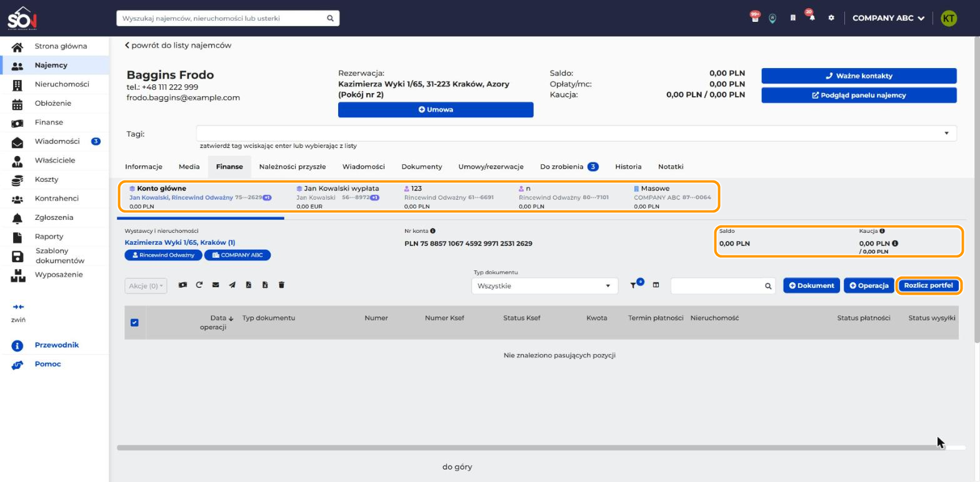Click the Excel file export icon

265,285
